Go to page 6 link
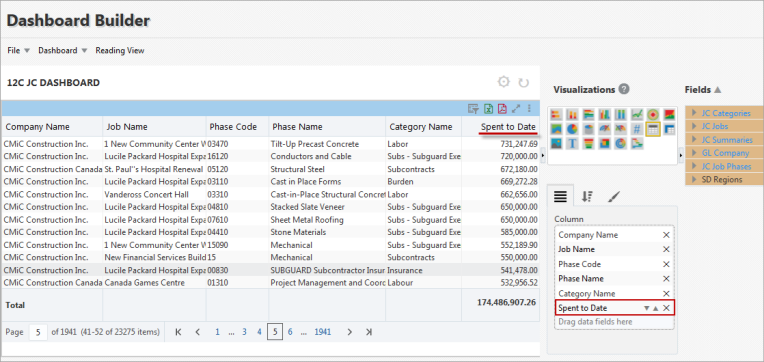This screenshot has height=362, width=764. tap(290, 332)
